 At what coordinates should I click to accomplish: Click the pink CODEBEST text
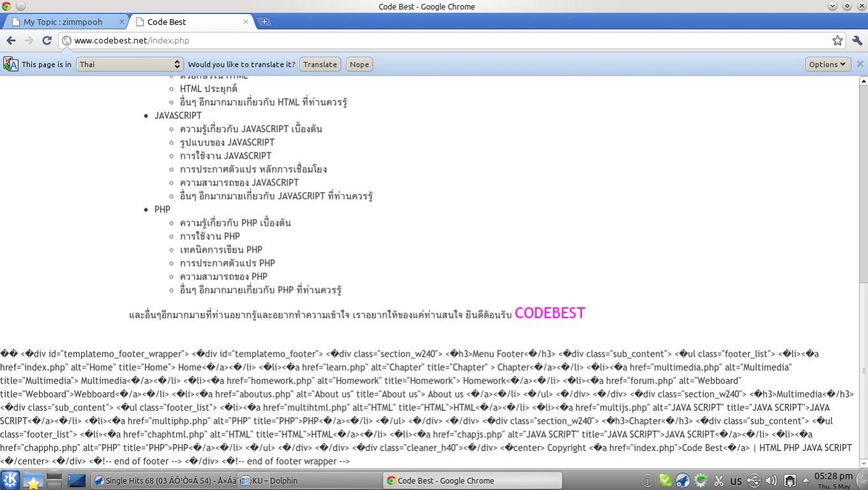tap(550, 313)
